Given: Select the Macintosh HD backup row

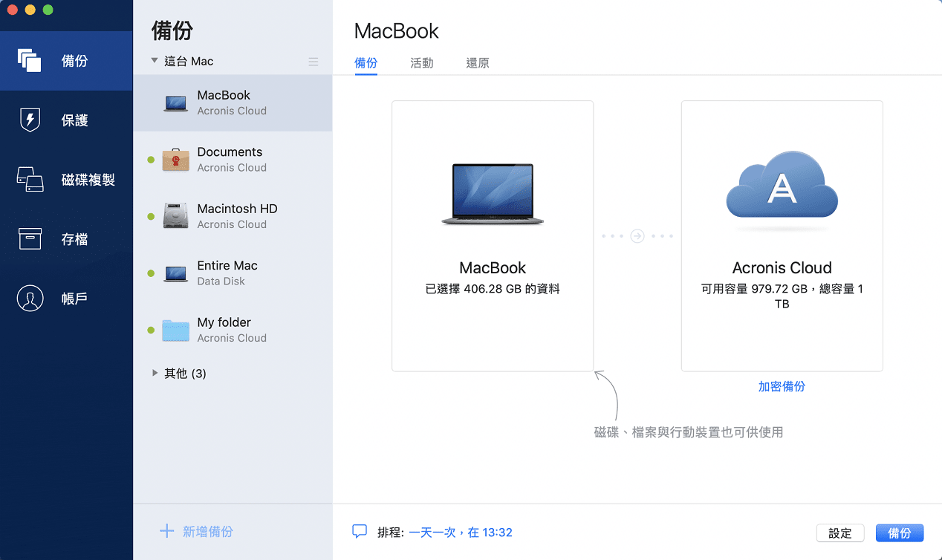Looking at the screenshot, I should pos(233,216).
